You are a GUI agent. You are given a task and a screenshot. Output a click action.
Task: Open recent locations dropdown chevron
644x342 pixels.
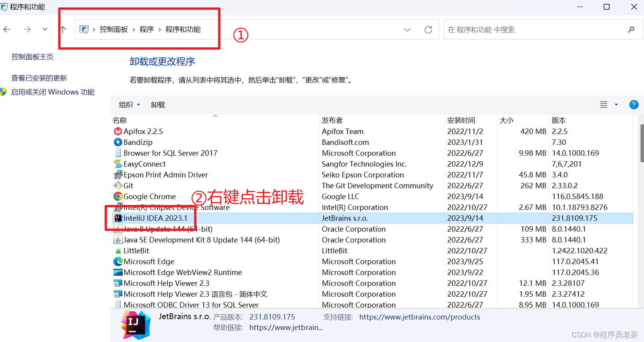(45, 29)
